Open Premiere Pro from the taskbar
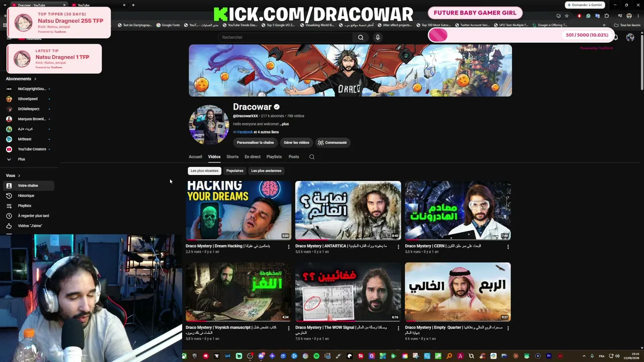The image size is (644, 362). pos(549,356)
